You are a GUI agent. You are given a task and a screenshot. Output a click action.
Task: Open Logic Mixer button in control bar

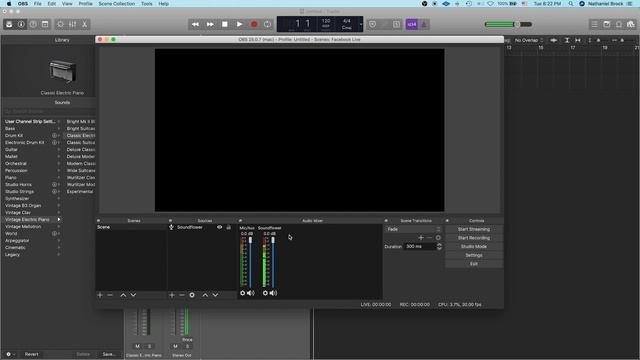tap(72, 24)
